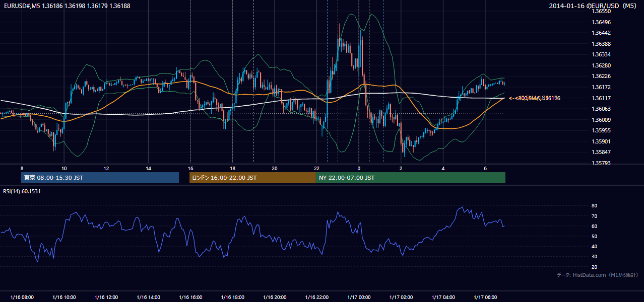
Task: Click price axis value 1.36550
Action: [601, 11]
